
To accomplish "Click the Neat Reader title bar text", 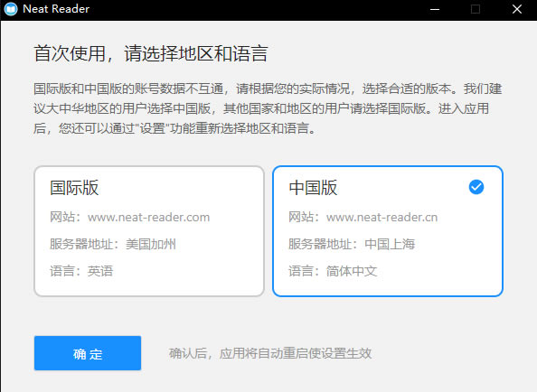I will 56,9.
